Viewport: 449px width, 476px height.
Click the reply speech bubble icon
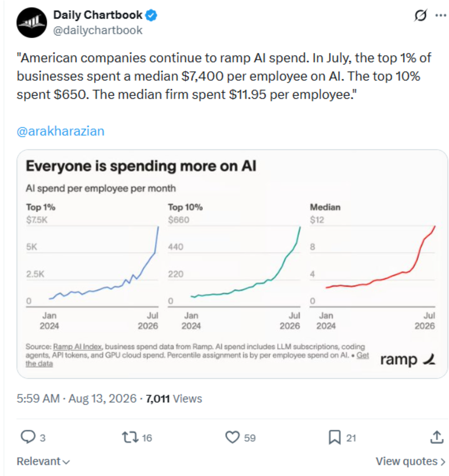point(28,437)
